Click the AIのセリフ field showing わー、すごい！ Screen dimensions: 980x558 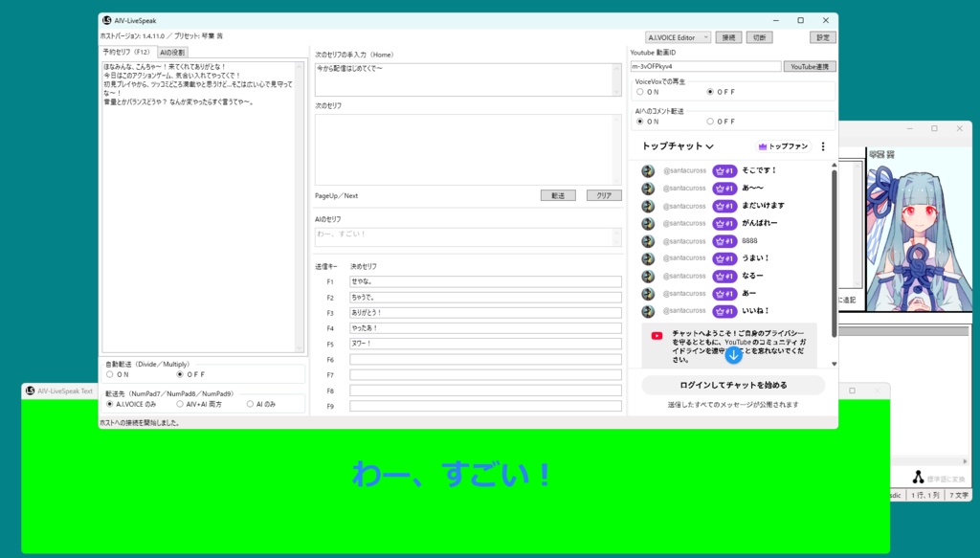click(468, 236)
